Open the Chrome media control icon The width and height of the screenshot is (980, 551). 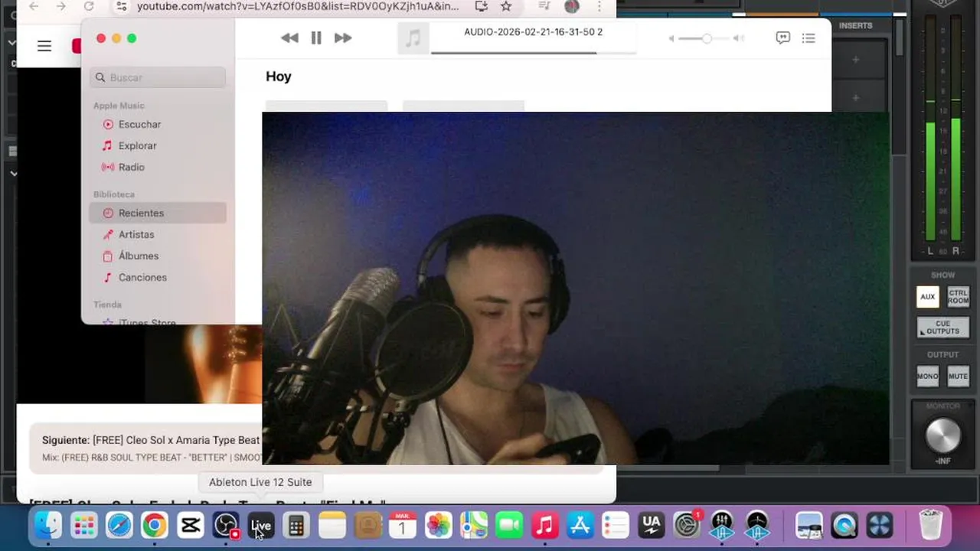544,6
